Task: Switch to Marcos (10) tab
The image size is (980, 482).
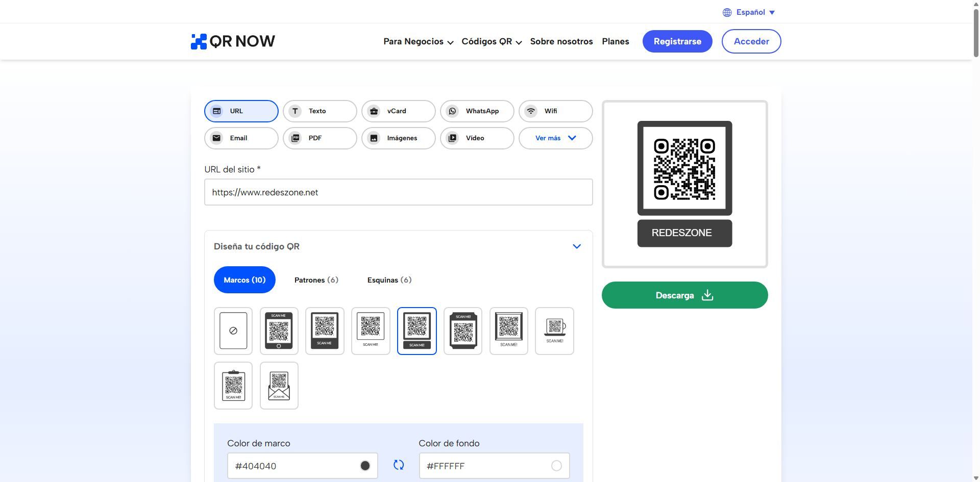Action: point(244,280)
